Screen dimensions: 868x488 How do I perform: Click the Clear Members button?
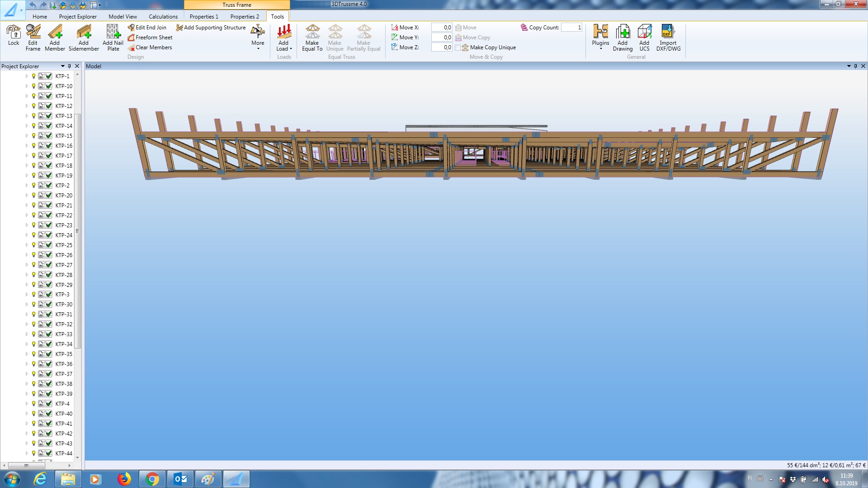[x=153, y=47]
